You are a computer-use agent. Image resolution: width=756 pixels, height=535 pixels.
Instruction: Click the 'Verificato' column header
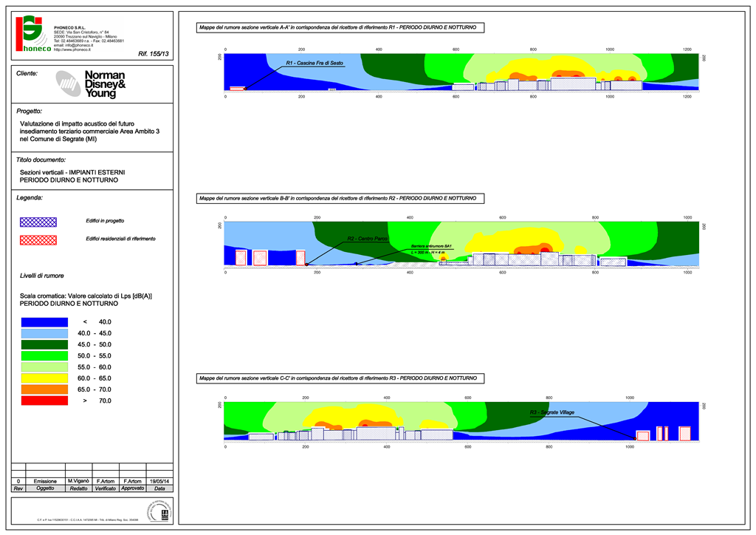click(x=106, y=488)
